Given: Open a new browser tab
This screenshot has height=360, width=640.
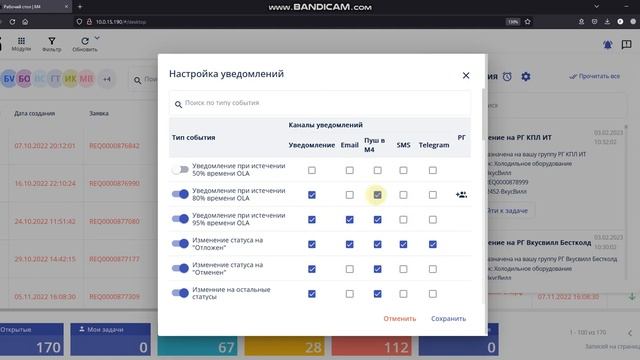Looking at the screenshot, I should [x=80, y=7].
